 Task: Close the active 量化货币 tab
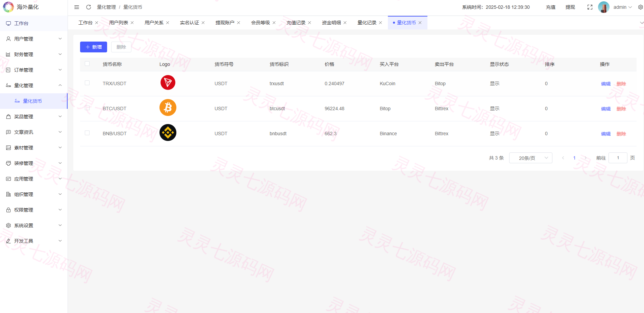tap(420, 23)
